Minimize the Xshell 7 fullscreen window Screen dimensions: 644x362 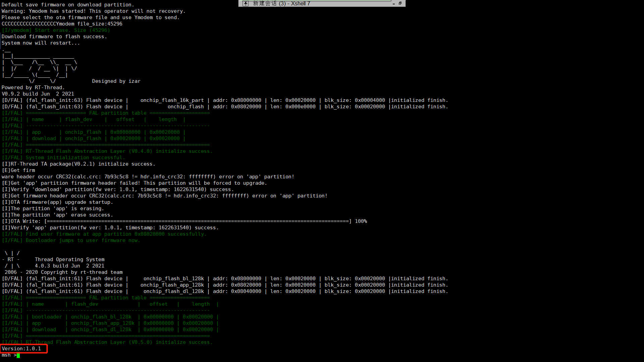point(394,4)
